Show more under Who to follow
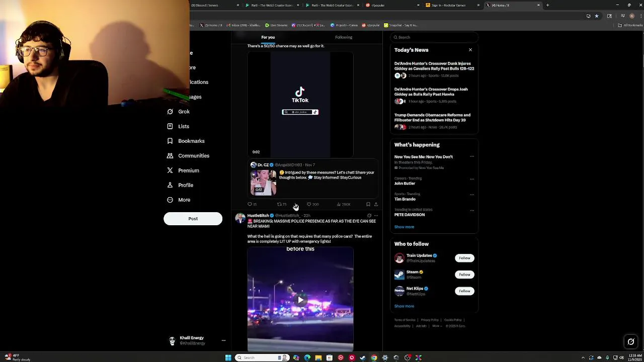 point(404,306)
